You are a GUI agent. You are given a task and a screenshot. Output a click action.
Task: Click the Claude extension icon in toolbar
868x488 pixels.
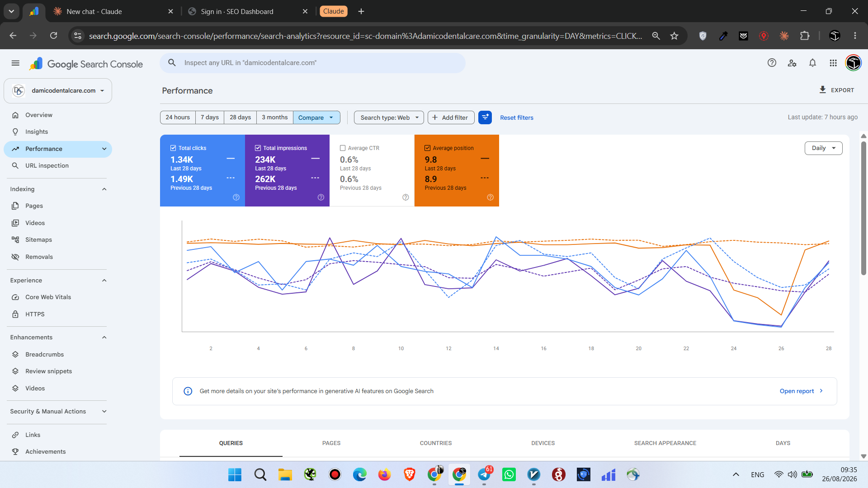pyautogui.click(x=784, y=36)
